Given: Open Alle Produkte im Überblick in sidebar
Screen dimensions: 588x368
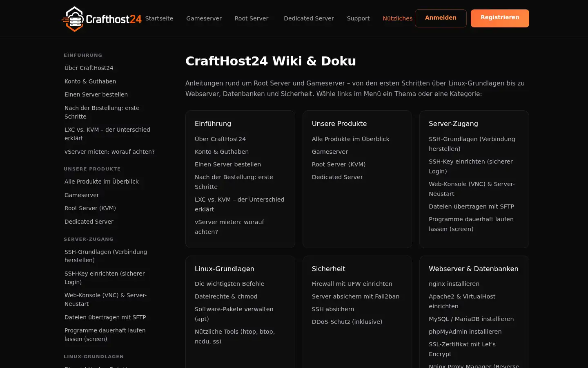Looking at the screenshot, I should [102, 182].
